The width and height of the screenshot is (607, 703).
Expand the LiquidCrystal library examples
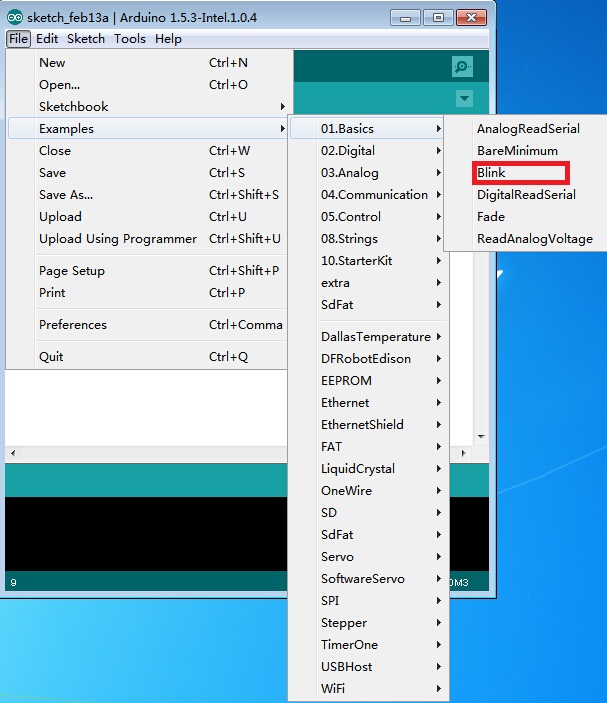click(367, 469)
